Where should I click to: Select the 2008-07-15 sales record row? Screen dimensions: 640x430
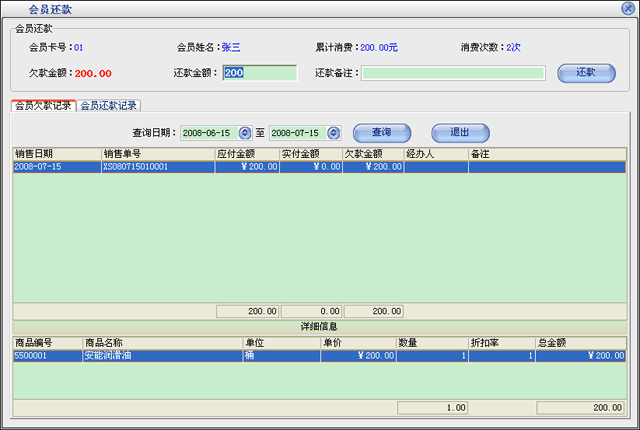[200, 167]
